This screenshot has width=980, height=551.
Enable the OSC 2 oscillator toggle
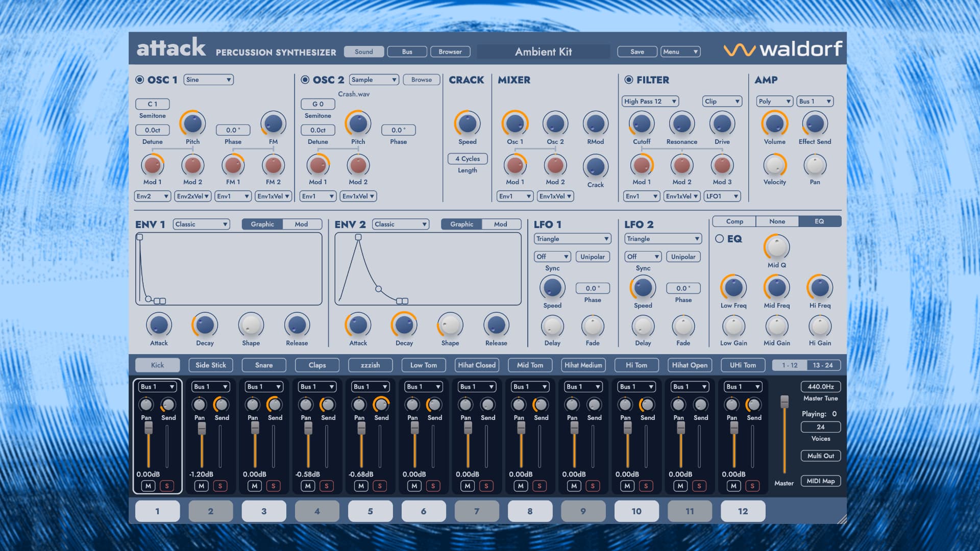point(305,80)
